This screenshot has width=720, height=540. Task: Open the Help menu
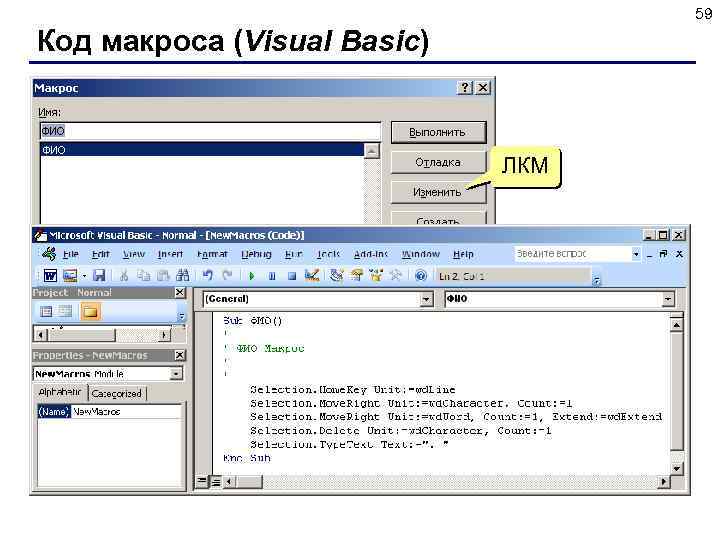click(463, 254)
